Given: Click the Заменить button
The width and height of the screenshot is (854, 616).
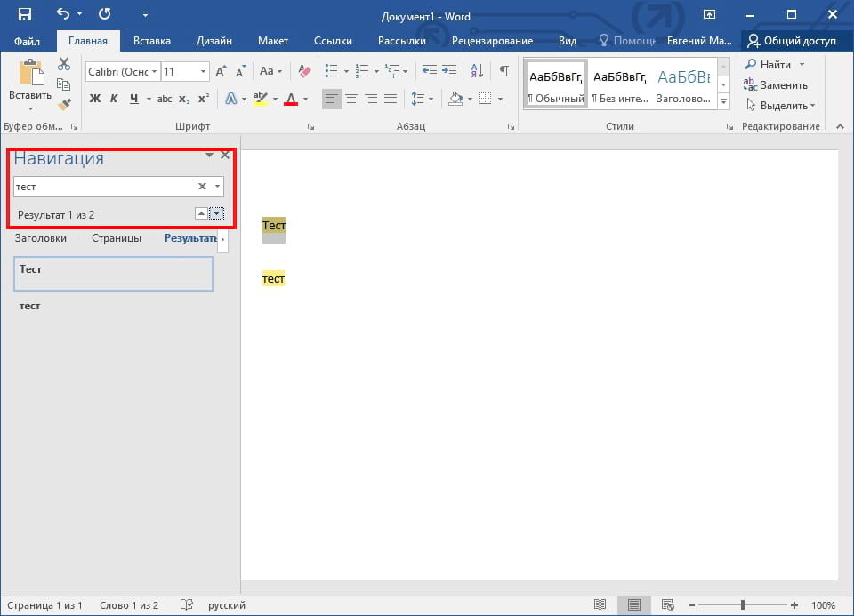Looking at the screenshot, I should [776, 85].
